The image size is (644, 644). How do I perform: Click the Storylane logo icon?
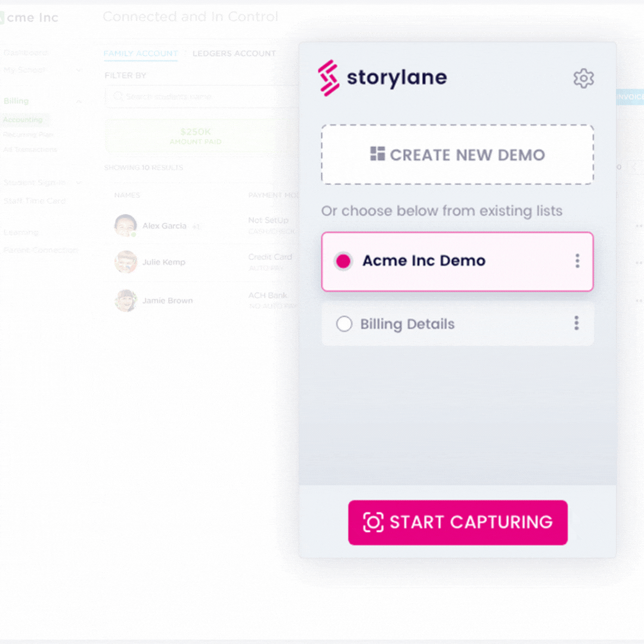329,78
